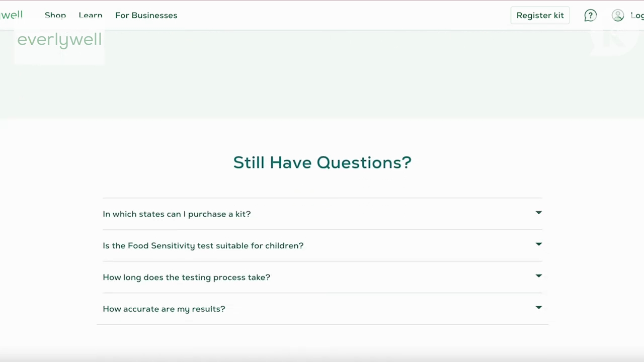Click the 'Still Have Questions?' heading
This screenshot has width=644, height=362.
tap(322, 162)
